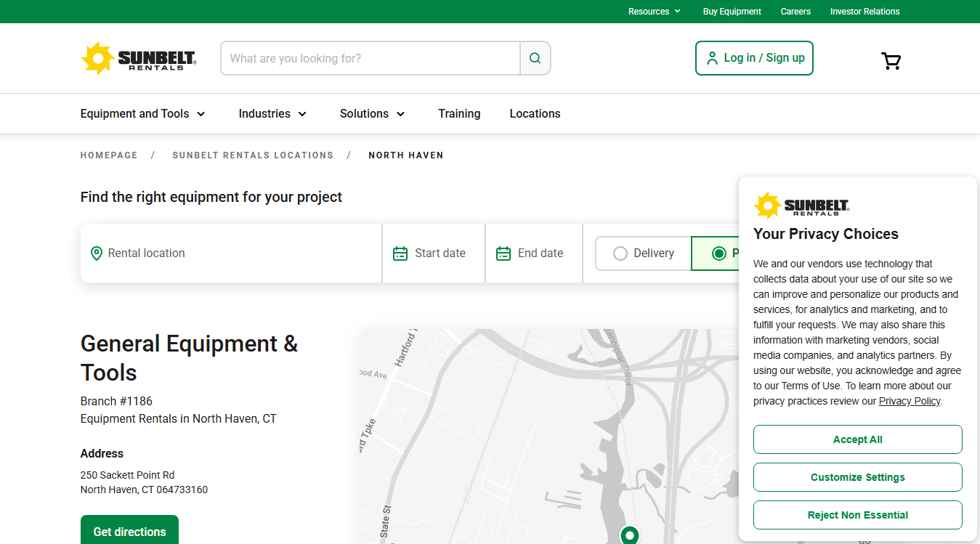Open the Investor Relations link
Viewport: 980px width, 544px height.
click(x=864, y=12)
